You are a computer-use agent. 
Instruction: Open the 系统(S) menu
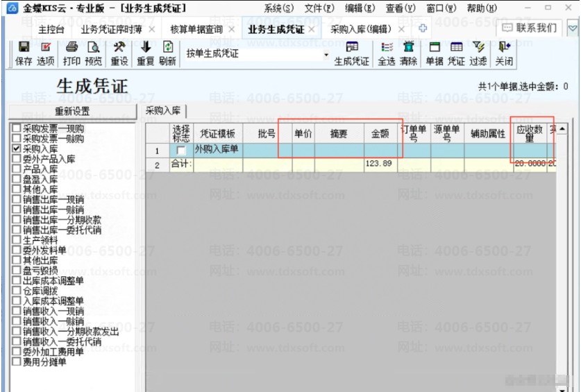click(x=278, y=8)
